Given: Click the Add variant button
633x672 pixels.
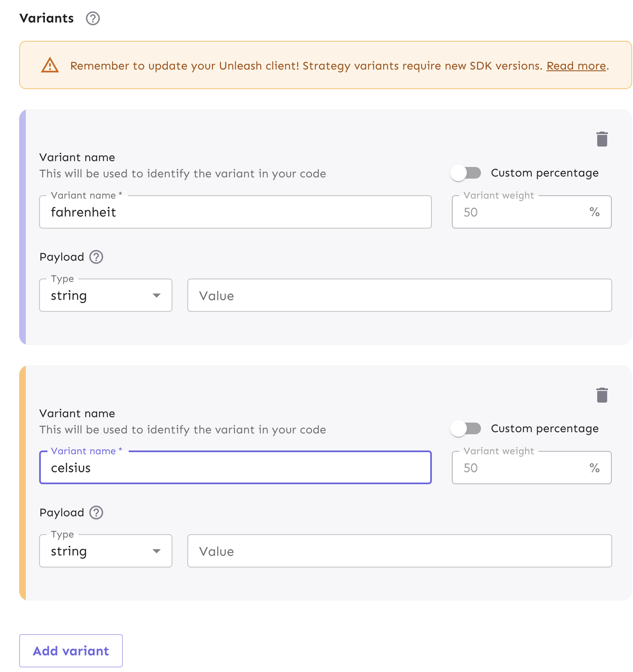Looking at the screenshot, I should point(70,650).
